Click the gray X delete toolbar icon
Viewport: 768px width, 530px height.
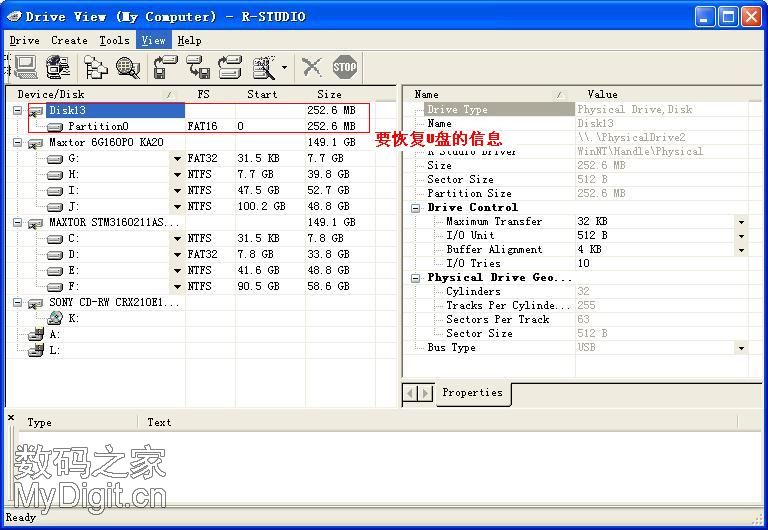[x=312, y=67]
